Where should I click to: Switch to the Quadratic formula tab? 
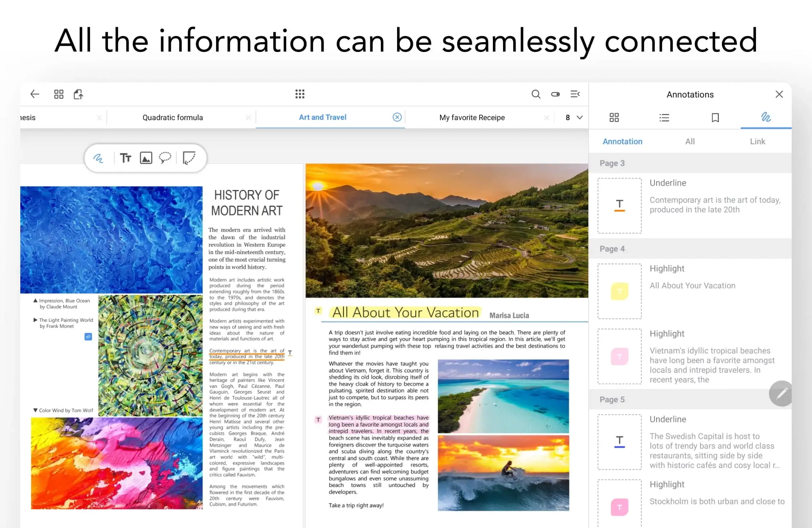point(173,117)
